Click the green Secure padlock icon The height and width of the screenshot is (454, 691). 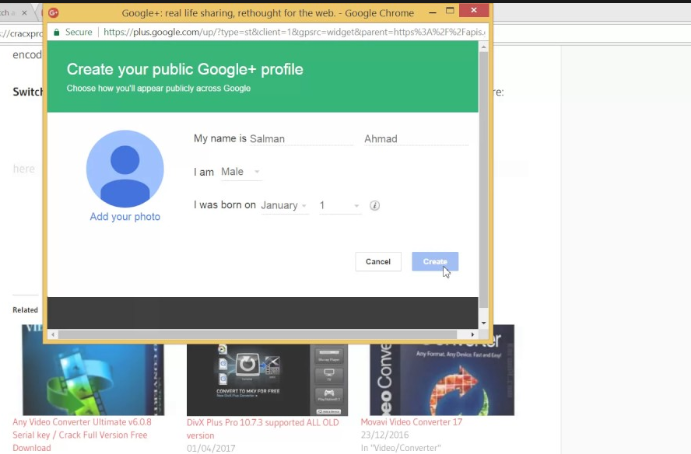coord(58,32)
